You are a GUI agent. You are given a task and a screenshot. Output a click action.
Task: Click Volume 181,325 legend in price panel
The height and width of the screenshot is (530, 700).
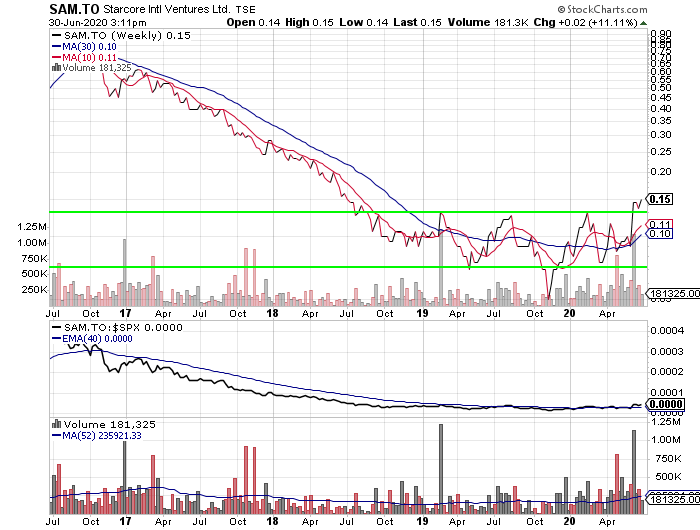[96, 68]
